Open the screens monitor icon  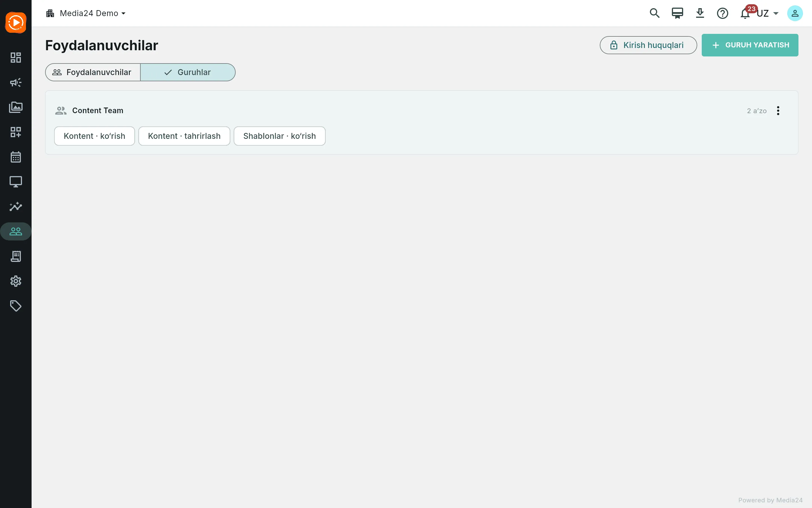16,182
